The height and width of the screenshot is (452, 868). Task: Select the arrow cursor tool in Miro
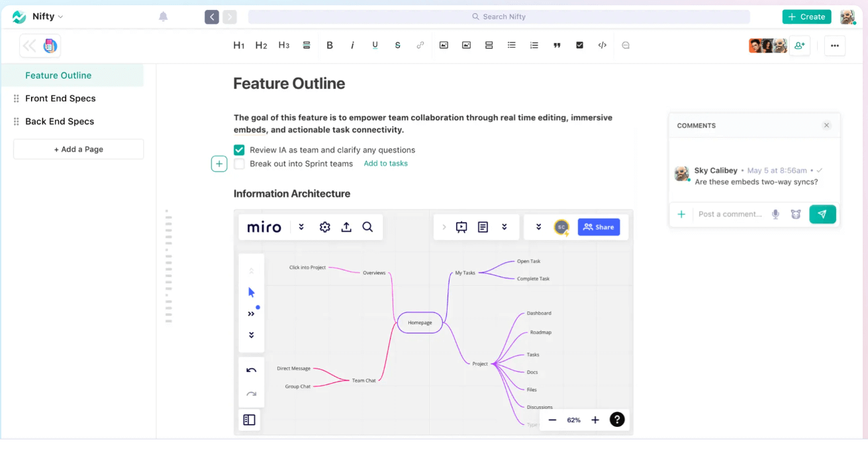252,291
